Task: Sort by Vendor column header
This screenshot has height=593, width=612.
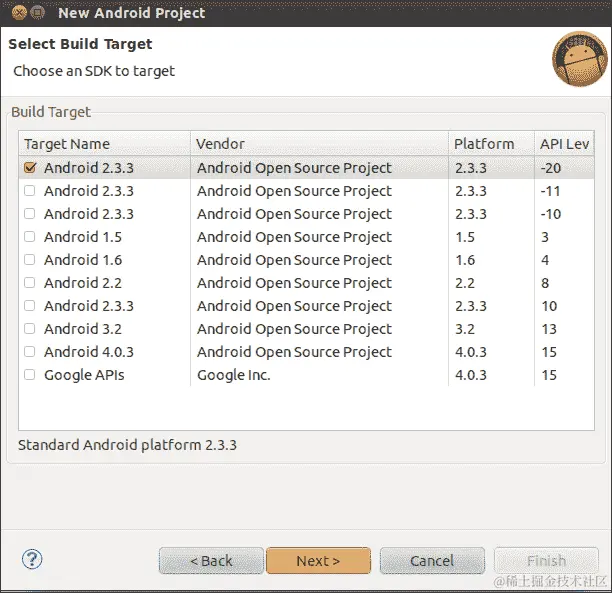Action: point(319,144)
